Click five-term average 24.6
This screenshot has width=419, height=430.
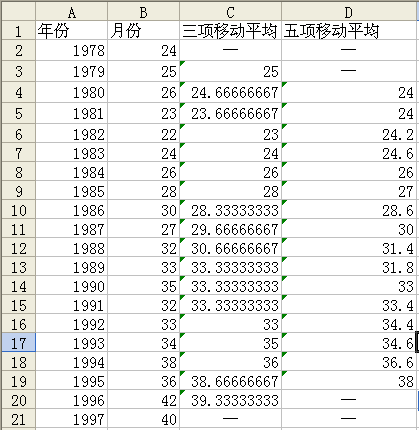click(x=350, y=153)
